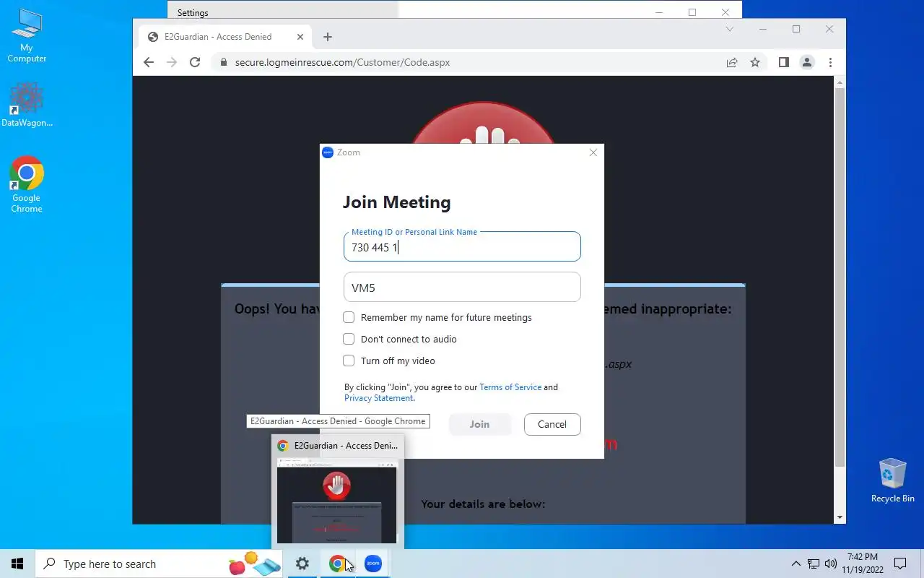The width and height of the screenshot is (924, 578).
Task: Click the name field containing VM5
Action: [x=462, y=287]
